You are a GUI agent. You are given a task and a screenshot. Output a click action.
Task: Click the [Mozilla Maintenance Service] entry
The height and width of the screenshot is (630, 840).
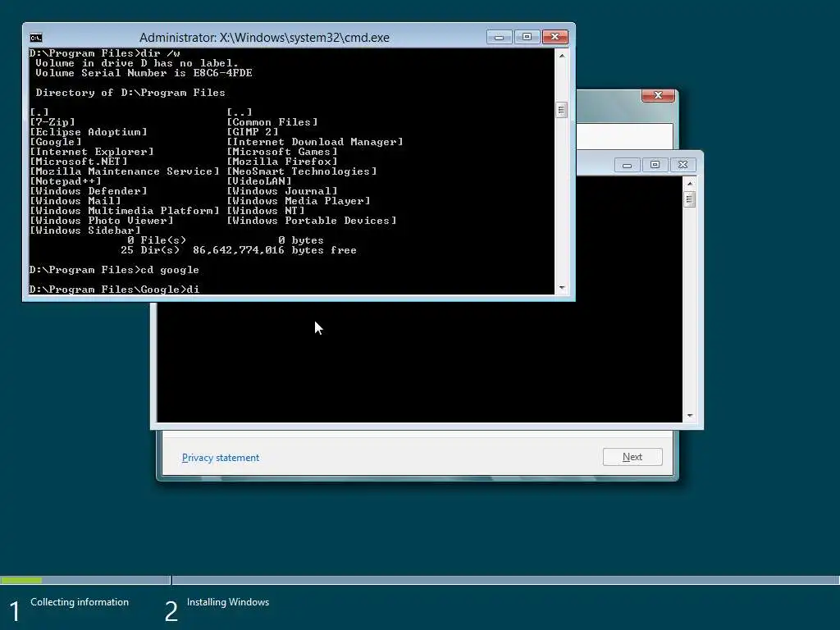click(125, 171)
